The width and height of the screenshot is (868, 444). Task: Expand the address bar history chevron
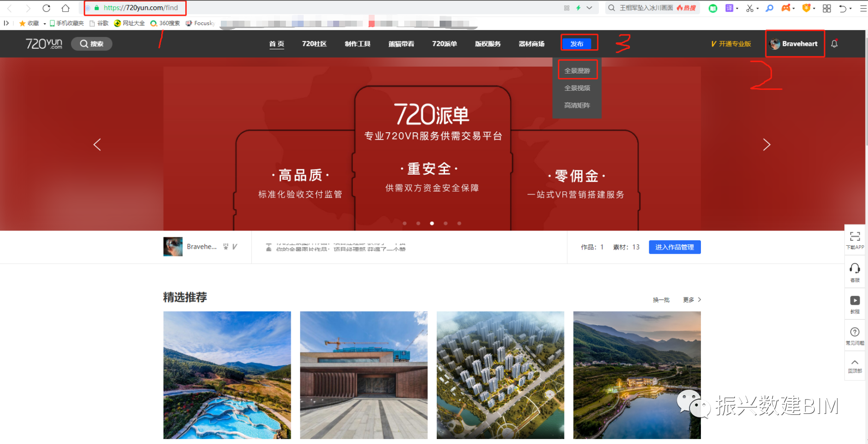click(x=589, y=8)
